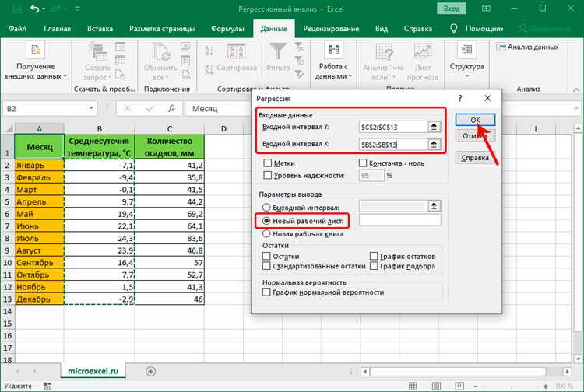Zoom out with minus icon
Image resolution: width=584 pixels, height=392 pixels.
click(x=476, y=387)
